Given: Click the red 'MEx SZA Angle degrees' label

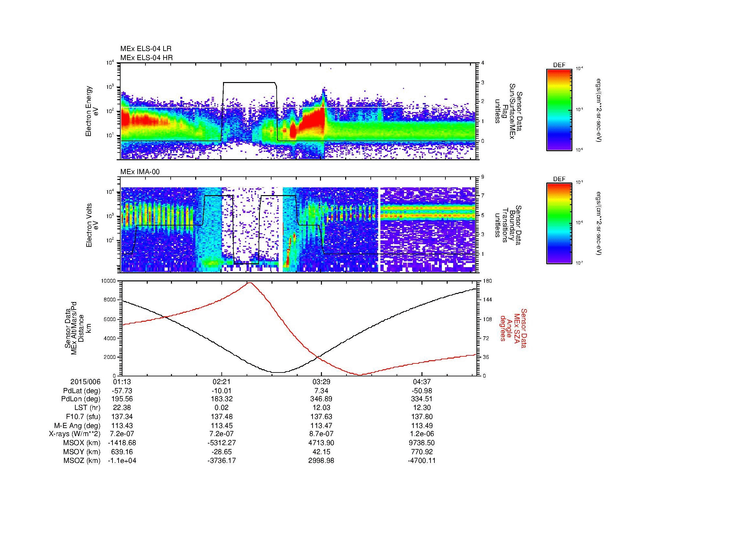Looking at the screenshot, I should point(513,328).
